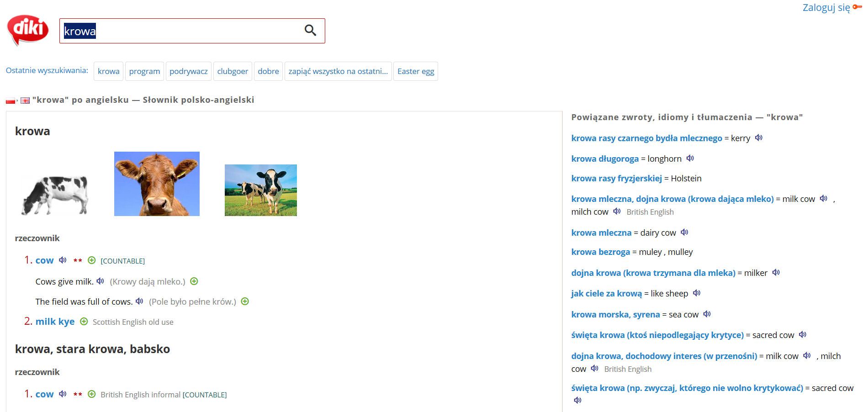Viewport: 868px width, 412px height.
Task: Play pronunciation of 'milker'
Action: click(776, 272)
